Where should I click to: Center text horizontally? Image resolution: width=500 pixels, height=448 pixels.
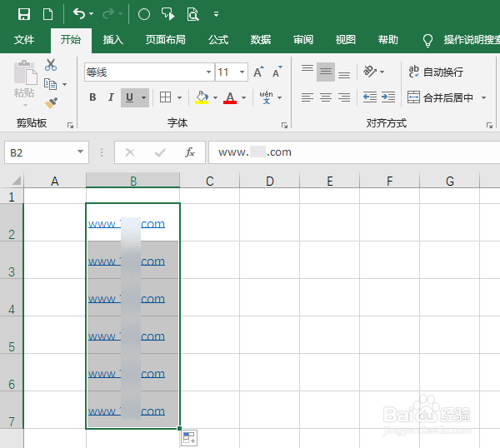point(326,97)
